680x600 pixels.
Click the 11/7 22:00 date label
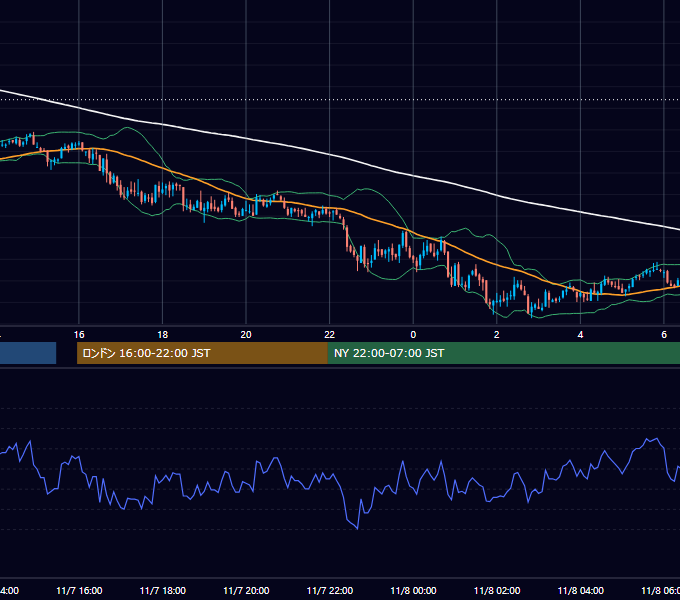tap(330, 590)
